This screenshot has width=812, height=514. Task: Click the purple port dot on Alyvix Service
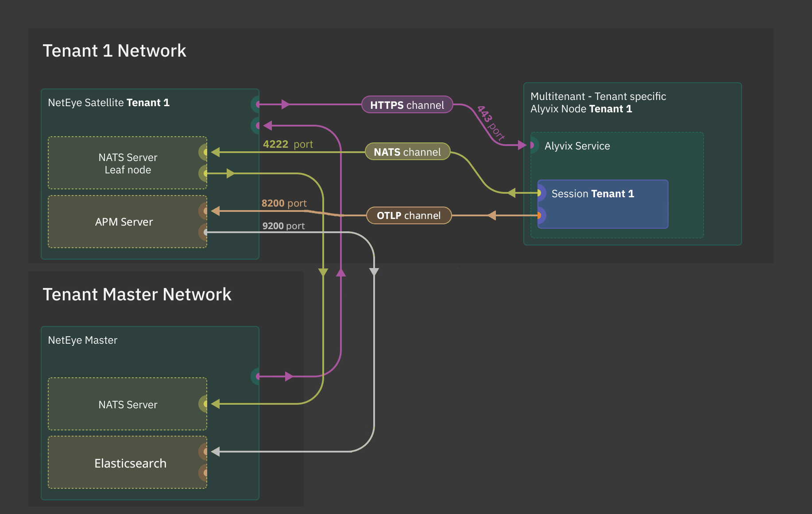533,145
